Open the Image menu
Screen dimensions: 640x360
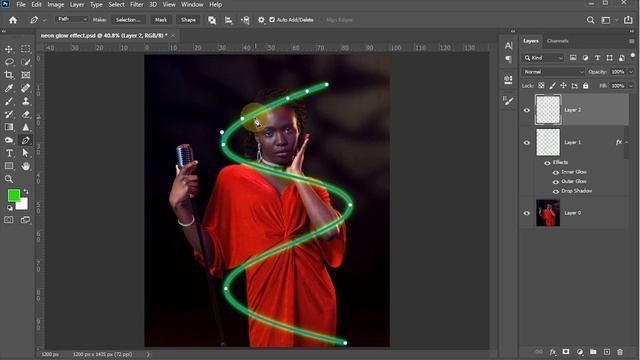click(x=56, y=4)
